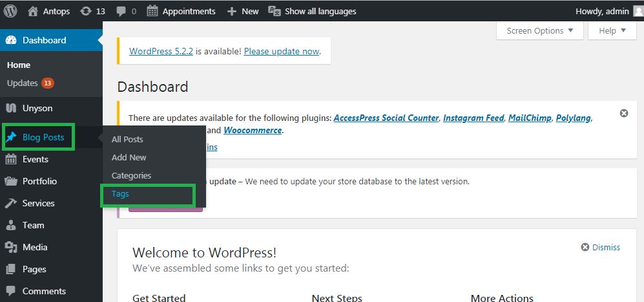Click the Team person icon
This screenshot has height=302, width=644.
11,225
